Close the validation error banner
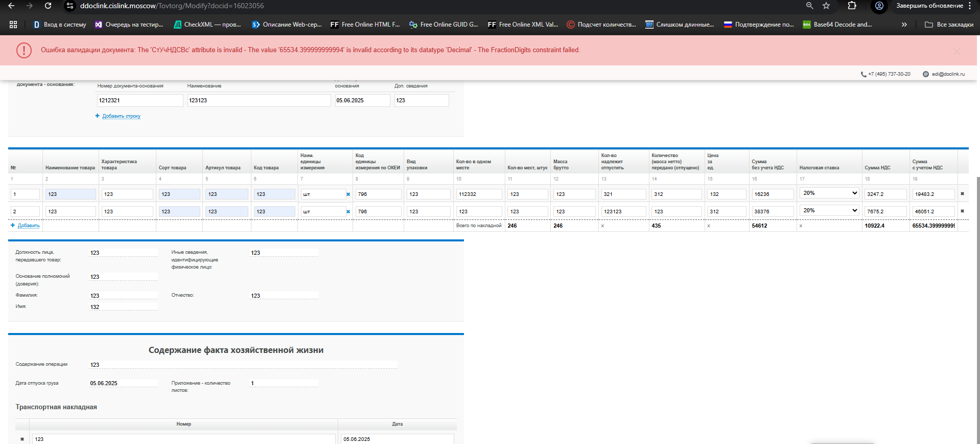This screenshot has height=444, width=980. click(956, 51)
